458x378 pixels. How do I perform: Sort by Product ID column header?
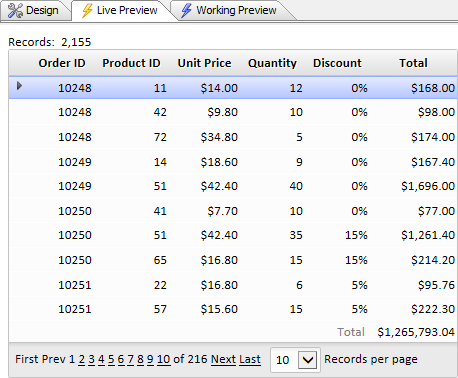(131, 63)
